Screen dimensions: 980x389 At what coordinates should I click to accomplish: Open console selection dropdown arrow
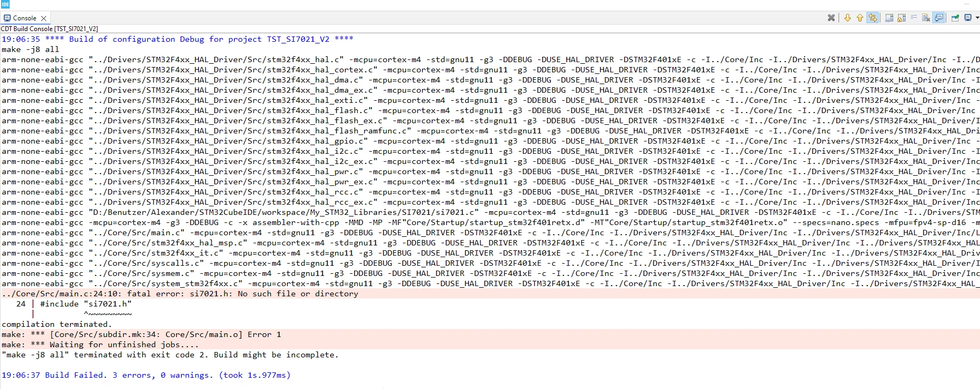tap(977, 18)
